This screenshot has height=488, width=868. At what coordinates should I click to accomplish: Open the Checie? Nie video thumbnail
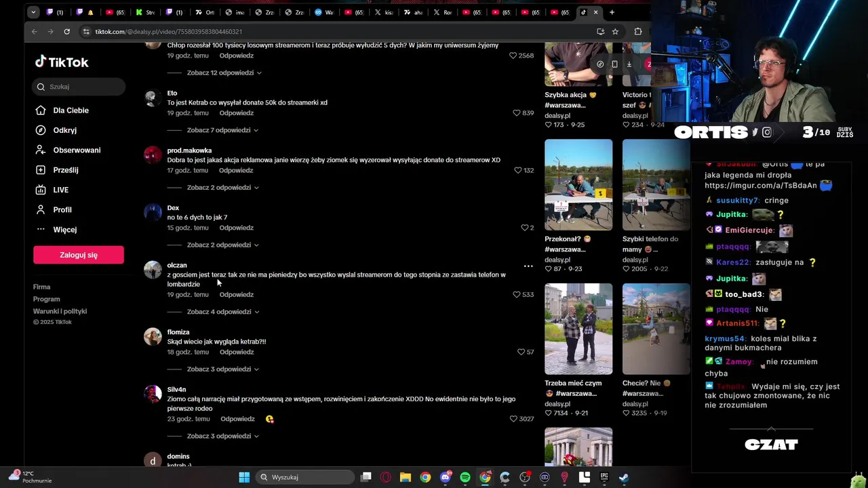(656, 329)
